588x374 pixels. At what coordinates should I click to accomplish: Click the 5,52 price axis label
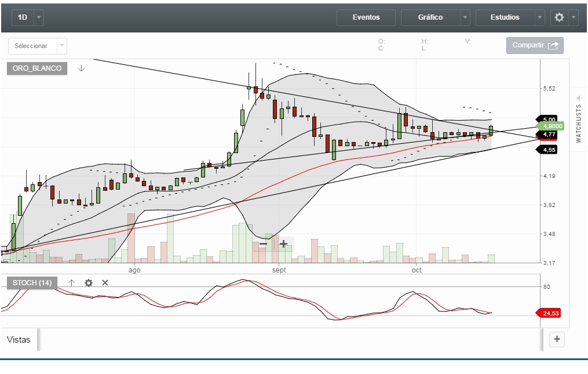(549, 89)
